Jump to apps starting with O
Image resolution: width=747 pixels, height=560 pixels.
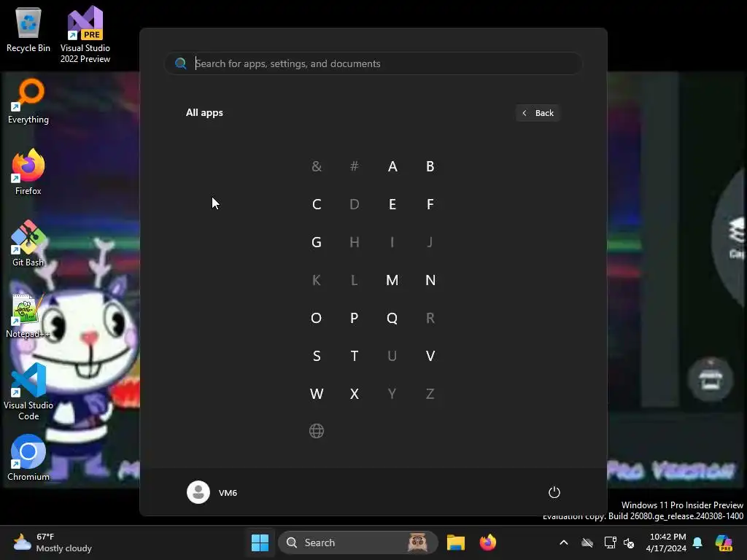[317, 318]
